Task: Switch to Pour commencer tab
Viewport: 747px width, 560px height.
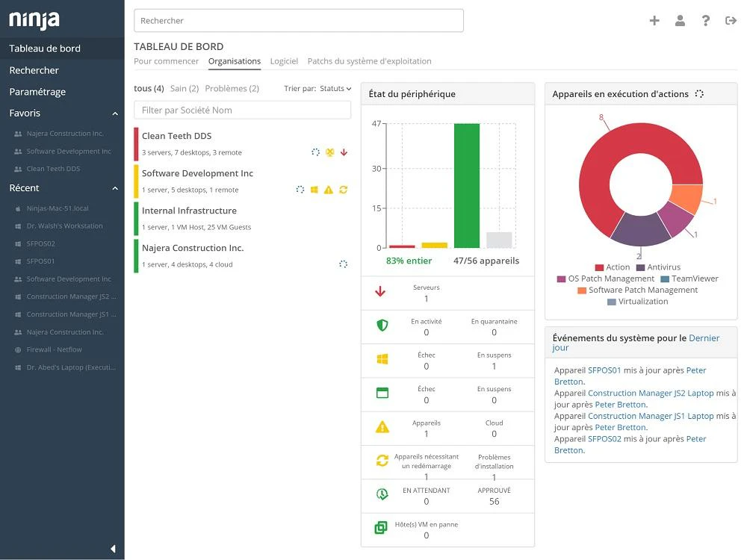Action: click(x=166, y=61)
